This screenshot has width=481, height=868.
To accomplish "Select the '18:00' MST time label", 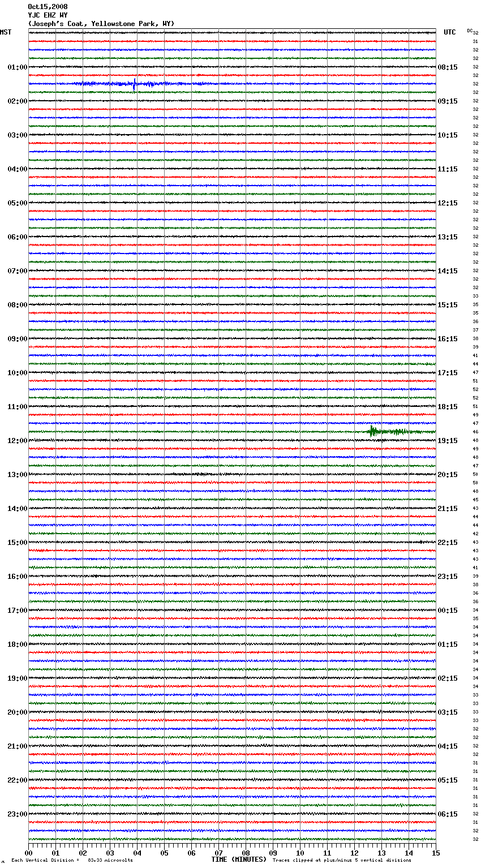I will (x=18, y=644).
